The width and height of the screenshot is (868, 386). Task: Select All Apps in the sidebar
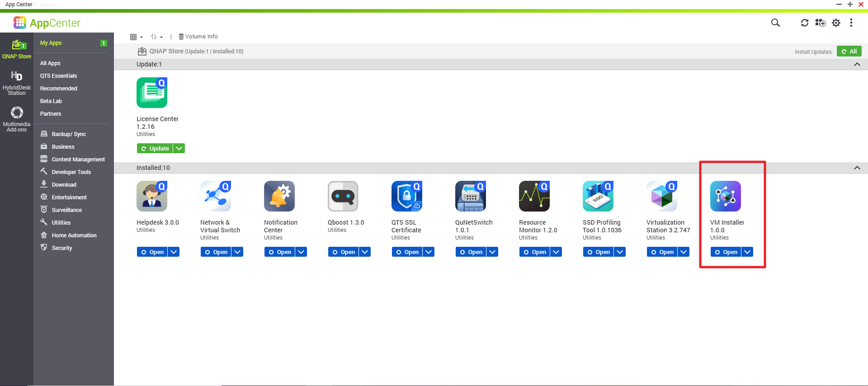point(50,63)
